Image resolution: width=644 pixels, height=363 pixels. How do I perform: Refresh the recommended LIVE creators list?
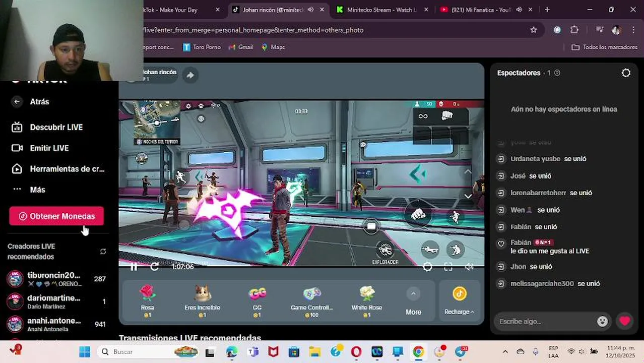point(103,252)
